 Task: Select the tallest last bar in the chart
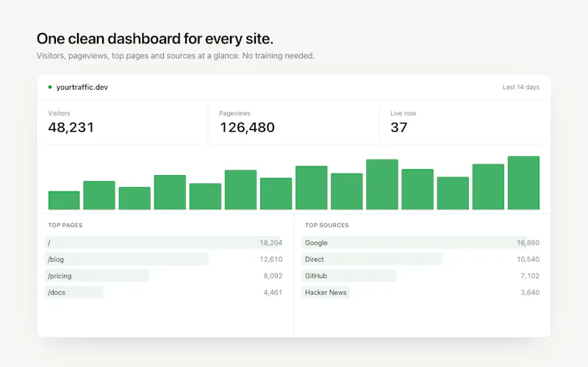tap(523, 182)
